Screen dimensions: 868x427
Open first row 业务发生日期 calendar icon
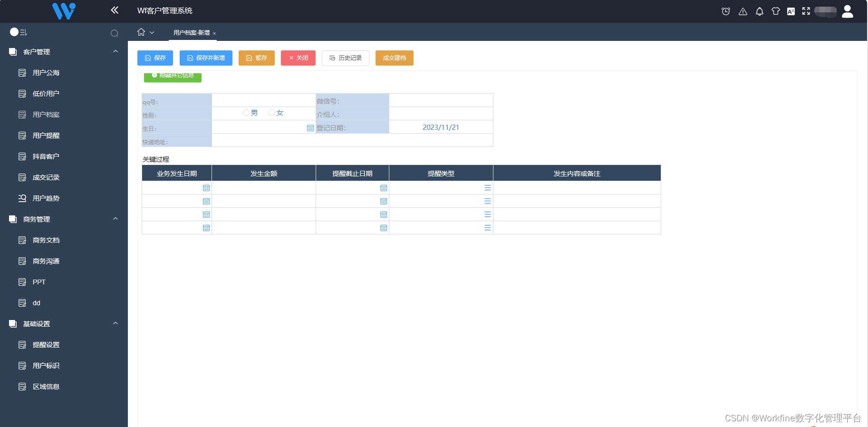(206, 188)
